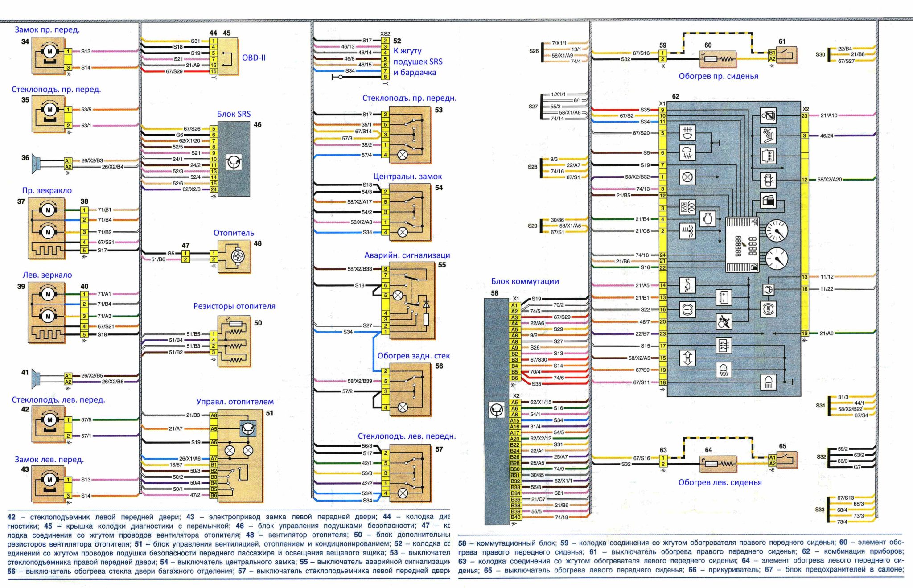Click the Обогрев пр. сиденья caption

point(718,76)
